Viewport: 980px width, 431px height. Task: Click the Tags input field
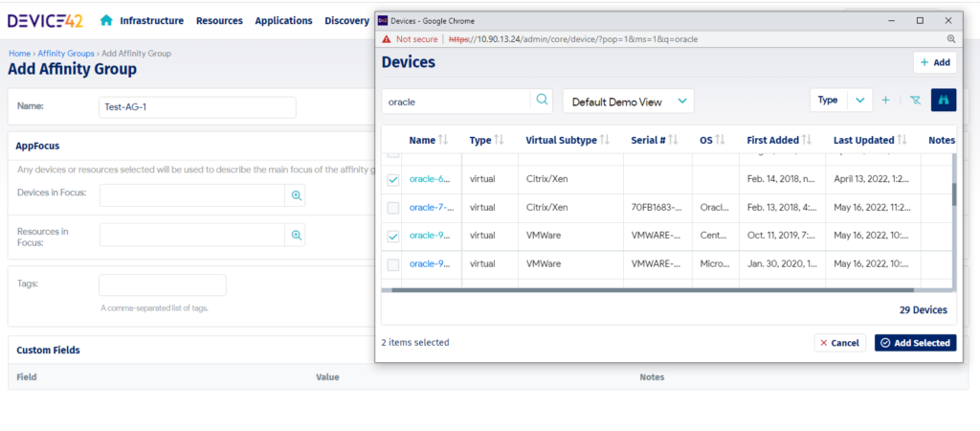point(163,285)
